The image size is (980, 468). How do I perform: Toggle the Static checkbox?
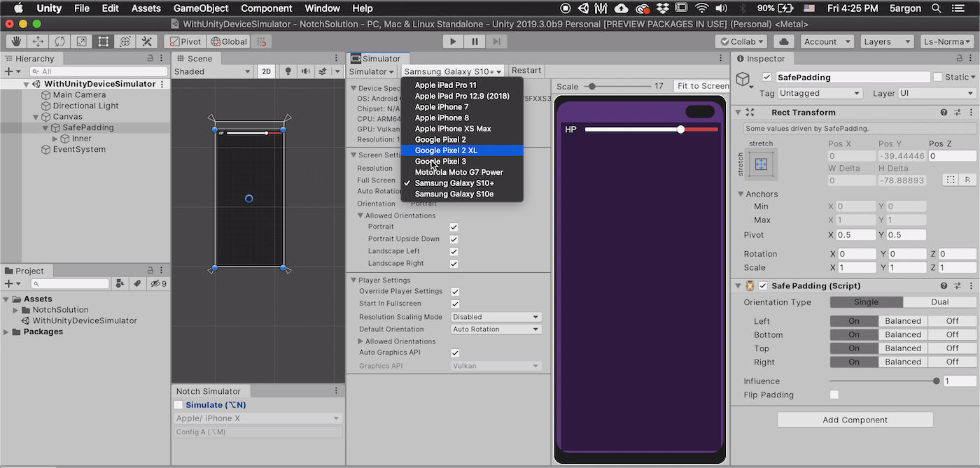point(937,77)
